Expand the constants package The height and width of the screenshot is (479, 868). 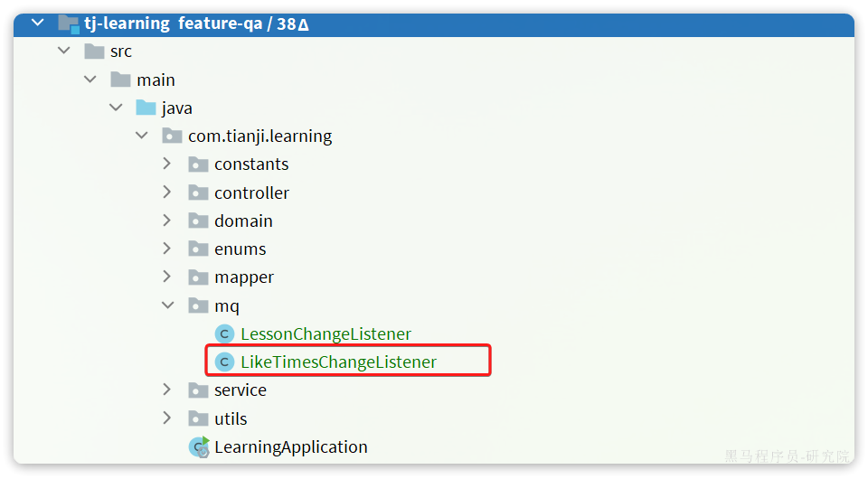click(167, 164)
